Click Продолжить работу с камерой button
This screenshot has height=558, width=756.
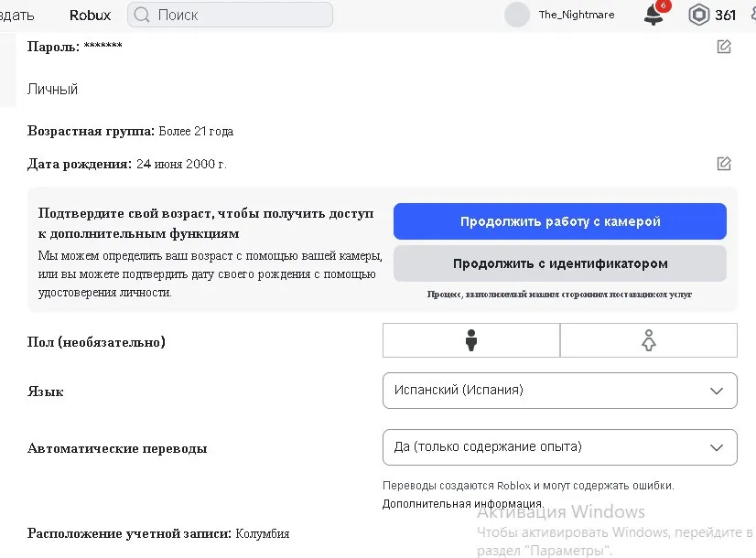(560, 221)
